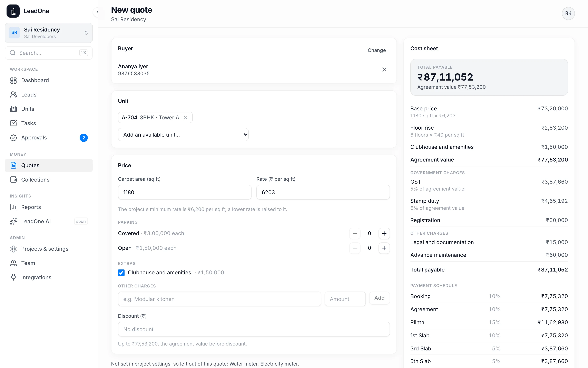This screenshot has height=368, width=588.
Task: Remove buyer Ananya Iyer with the X
Action: (x=384, y=70)
